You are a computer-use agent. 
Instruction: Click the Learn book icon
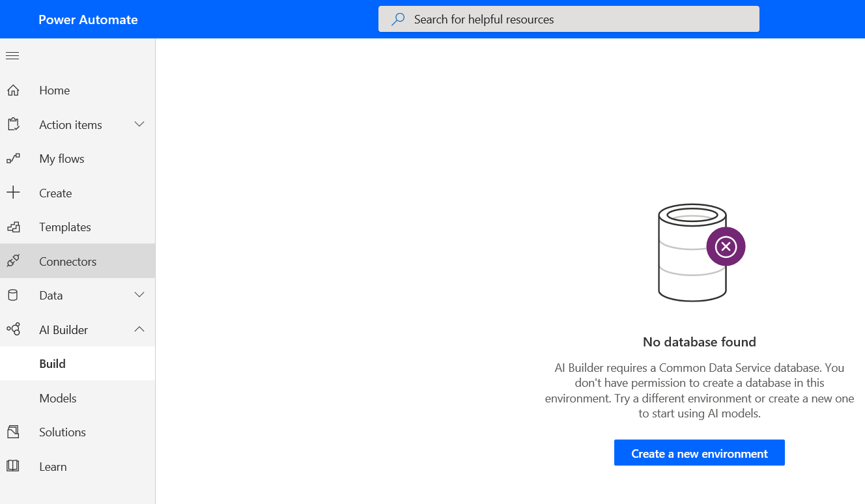coord(13,466)
